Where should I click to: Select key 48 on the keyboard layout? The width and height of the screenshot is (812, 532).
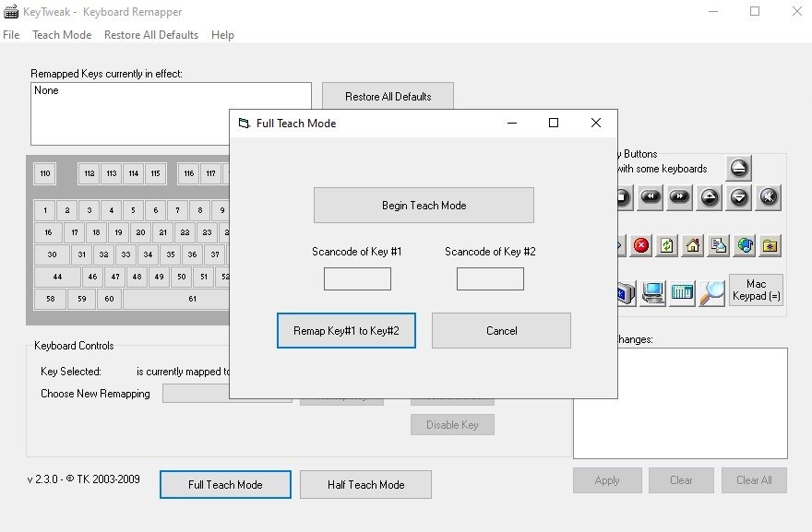[137, 277]
